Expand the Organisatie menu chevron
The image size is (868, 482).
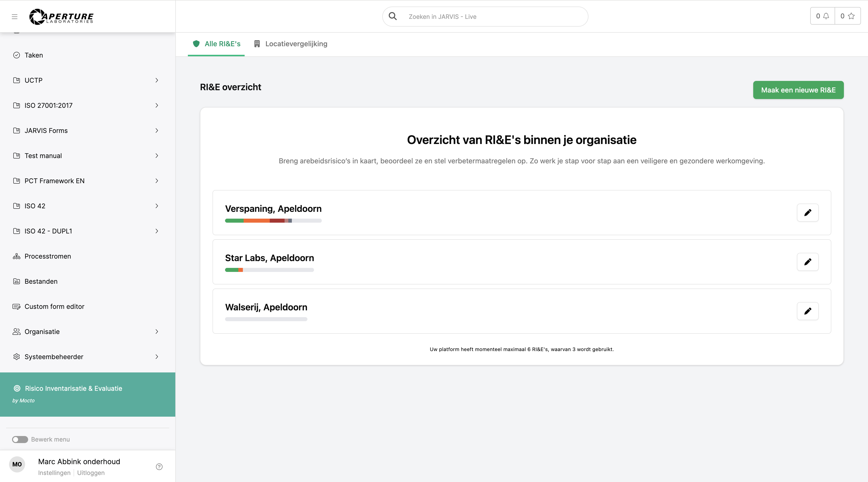157,332
